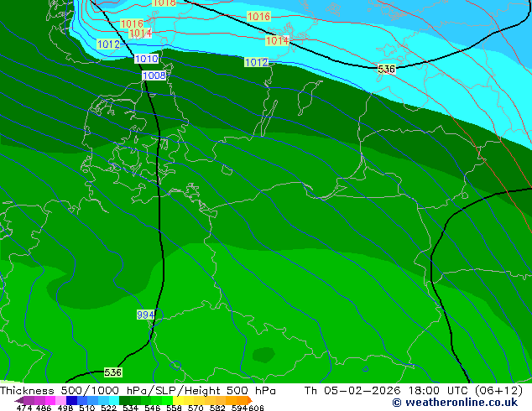Screen dimensions: 532x411
Task: Select the 486 legend value
Action: point(44,408)
